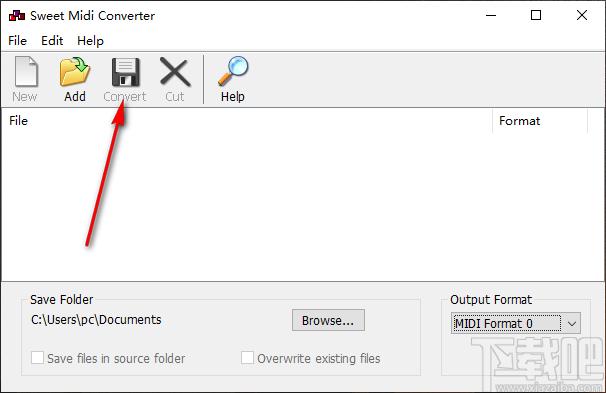Open the File menu
The width and height of the screenshot is (606, 393).
17,41
